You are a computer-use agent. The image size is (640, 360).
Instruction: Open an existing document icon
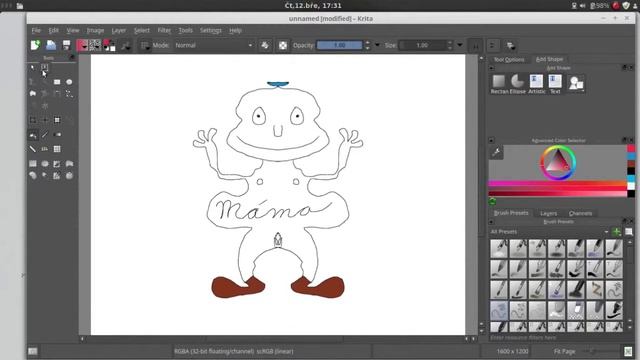point(51,45)
